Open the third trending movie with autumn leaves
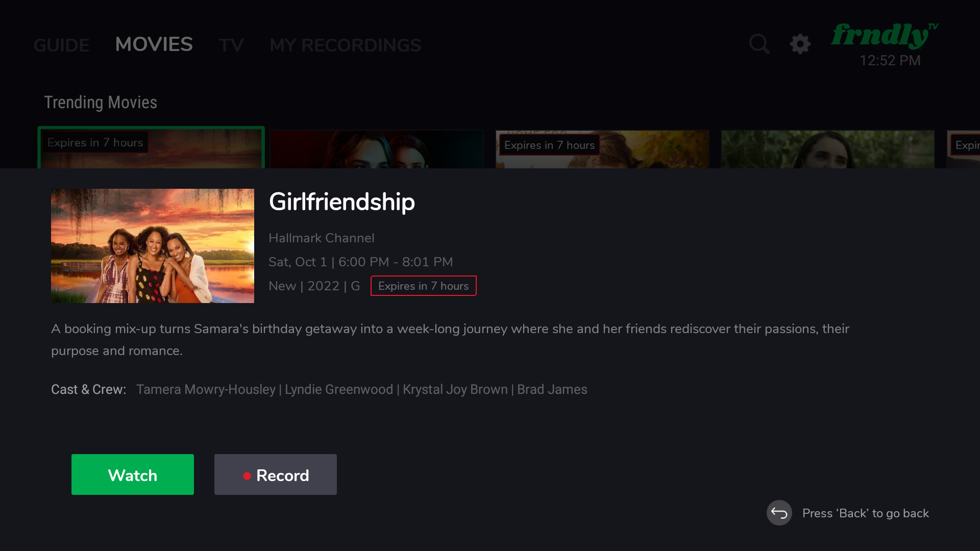This screenshot has width=980, height=551. coord(602,149)
